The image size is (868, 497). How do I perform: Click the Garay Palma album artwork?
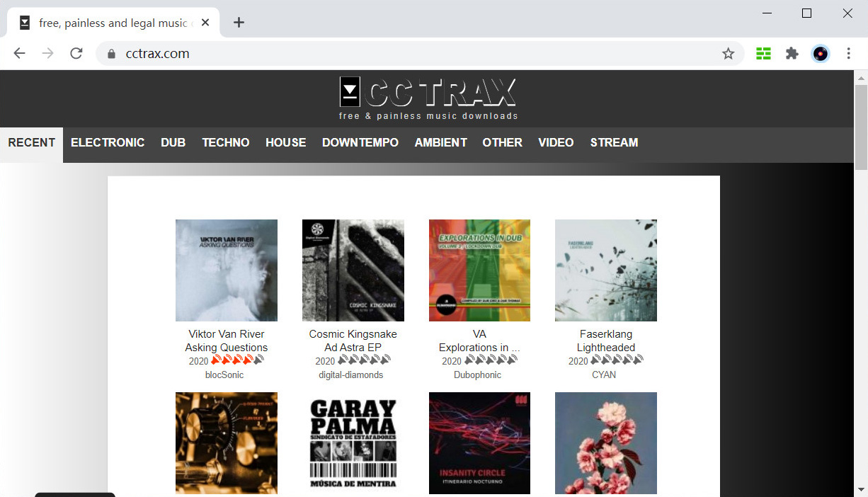tap(353, 443)
